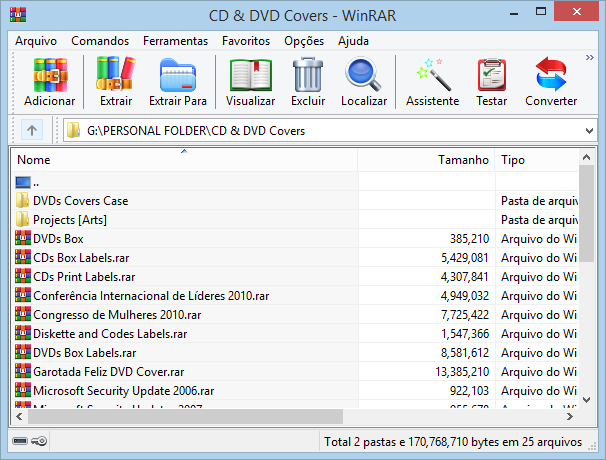Maximize the WinRAR window
Screen dimensions: 606x460
541,12
